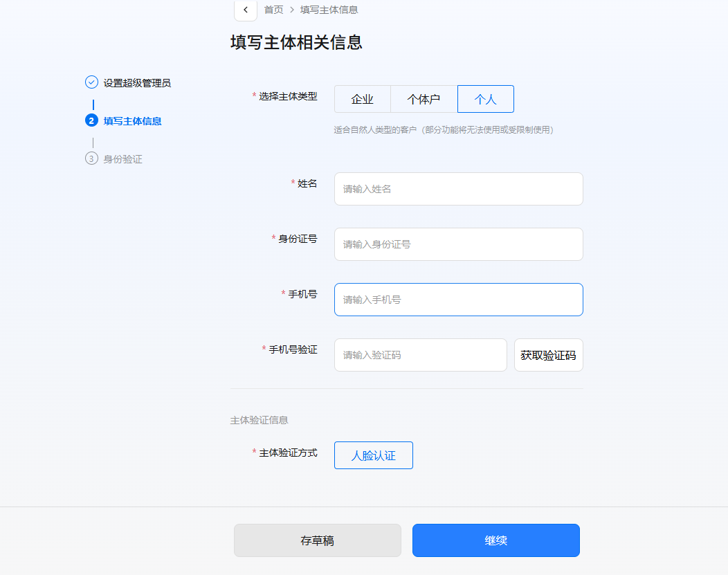This screenshot has height=575, width=728.
Task: Focus the 姓名 input field
Action: click(458, 189)
